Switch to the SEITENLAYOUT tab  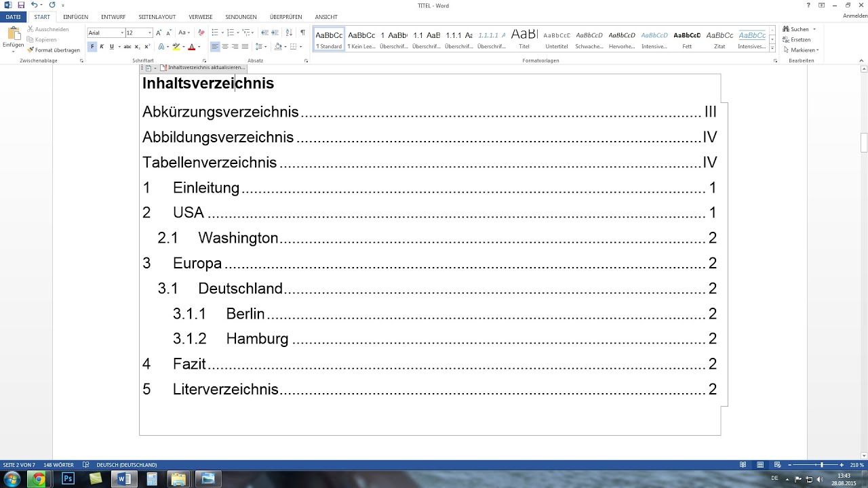[x=157, y=17]
